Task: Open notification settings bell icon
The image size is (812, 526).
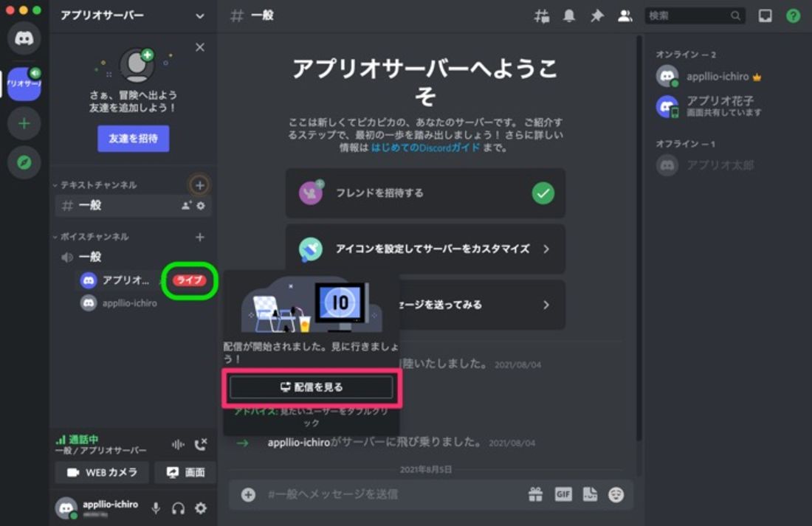Action: pos(569,16)
